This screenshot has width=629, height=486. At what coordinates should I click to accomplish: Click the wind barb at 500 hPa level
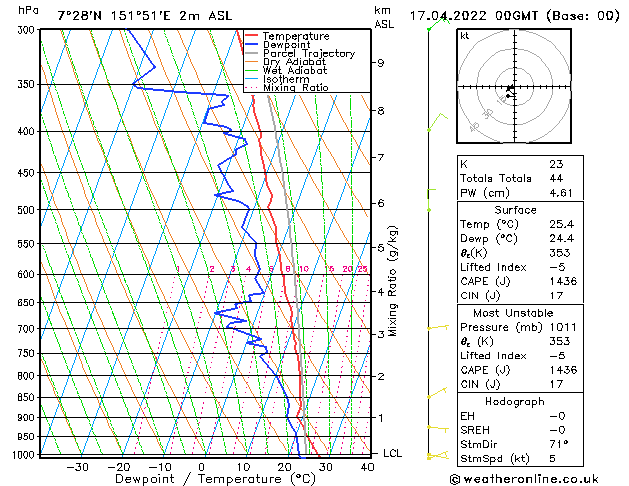431,200
